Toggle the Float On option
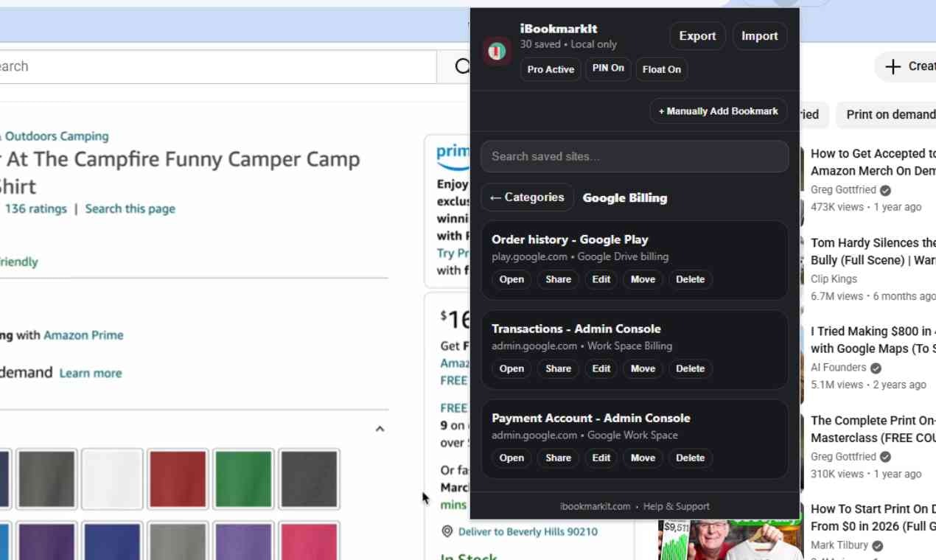Screen dimensions: 936x560 pos(661,69)
